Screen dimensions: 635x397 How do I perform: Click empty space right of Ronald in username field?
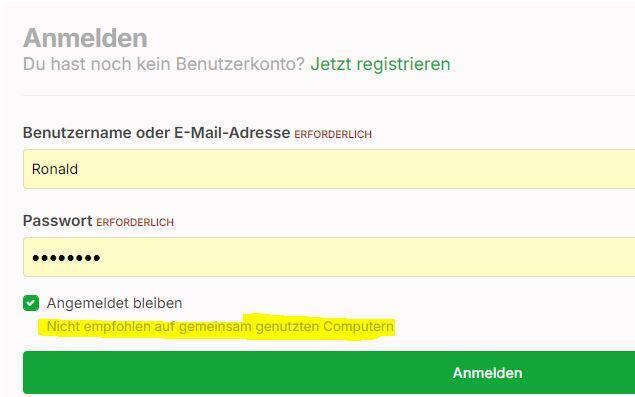pos(356,169)
